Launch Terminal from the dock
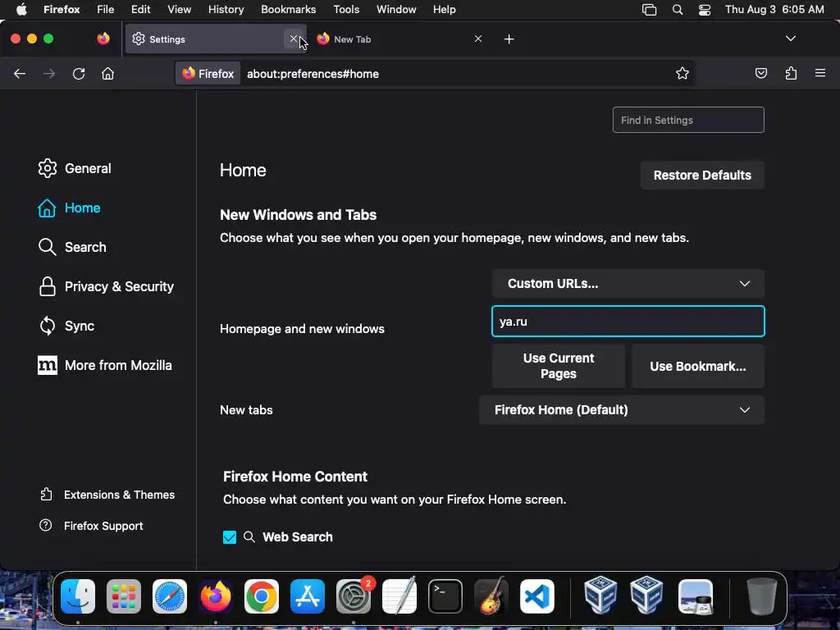Image resolution: width=840 pixels, height=630 pixels. (x=445, y=596)
